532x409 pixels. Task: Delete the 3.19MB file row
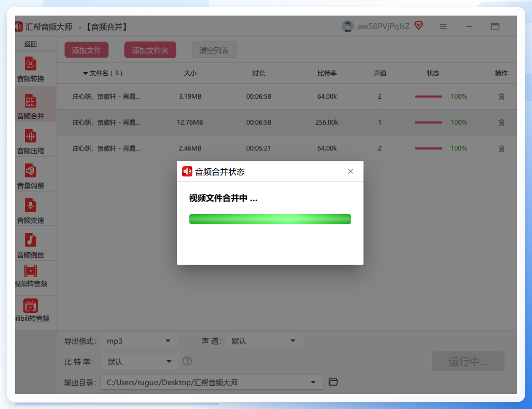coord(501,97)
